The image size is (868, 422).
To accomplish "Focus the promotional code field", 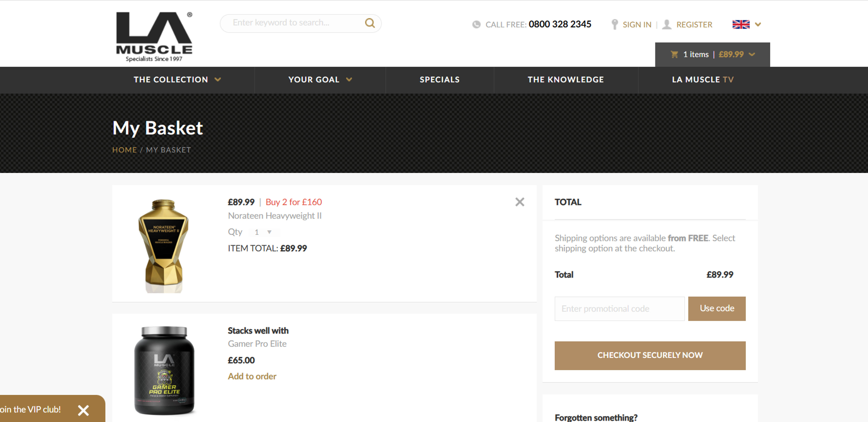I will coord(619,308).
